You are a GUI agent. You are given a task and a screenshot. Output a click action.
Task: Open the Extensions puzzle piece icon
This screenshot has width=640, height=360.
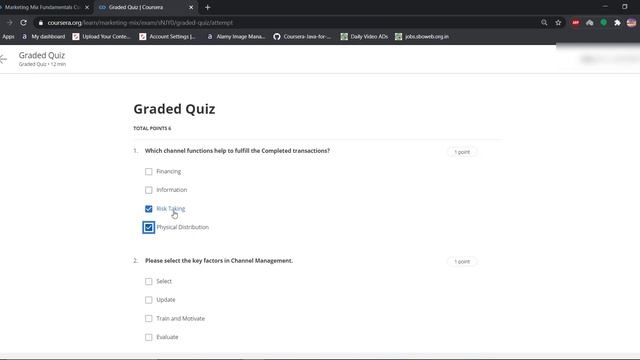[618, 23]
